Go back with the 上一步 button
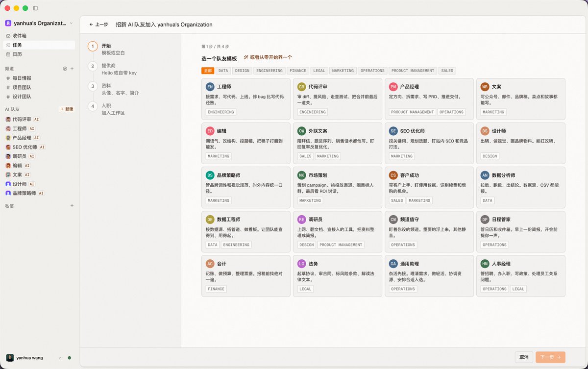 [98, 24]
